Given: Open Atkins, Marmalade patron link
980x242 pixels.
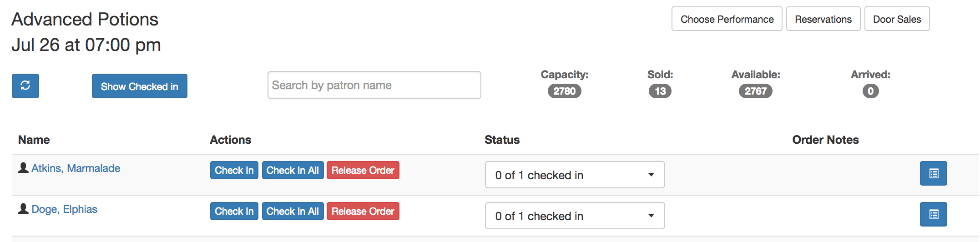Looking at the screenshot, I should click(76, 168).
